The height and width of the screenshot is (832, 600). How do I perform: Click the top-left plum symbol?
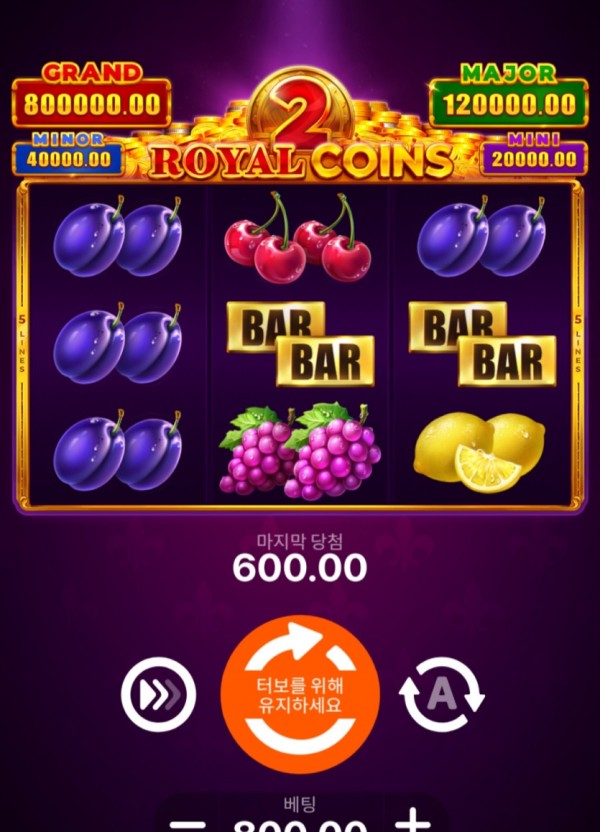click(x=117, y=236)
